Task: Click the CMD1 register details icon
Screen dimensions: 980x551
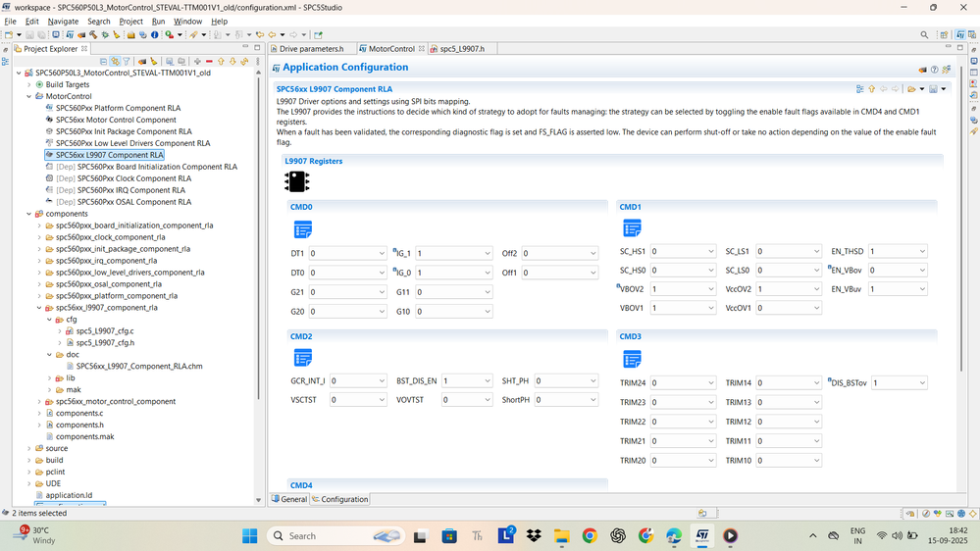Action: 632,228
